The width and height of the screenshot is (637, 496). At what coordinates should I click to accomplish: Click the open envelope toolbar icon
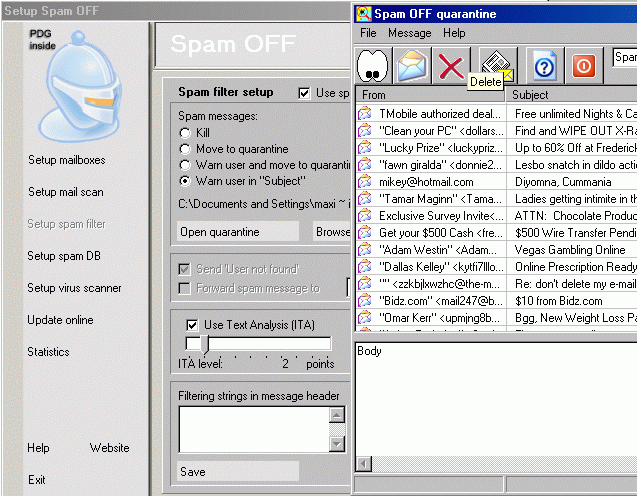(412, 66)
